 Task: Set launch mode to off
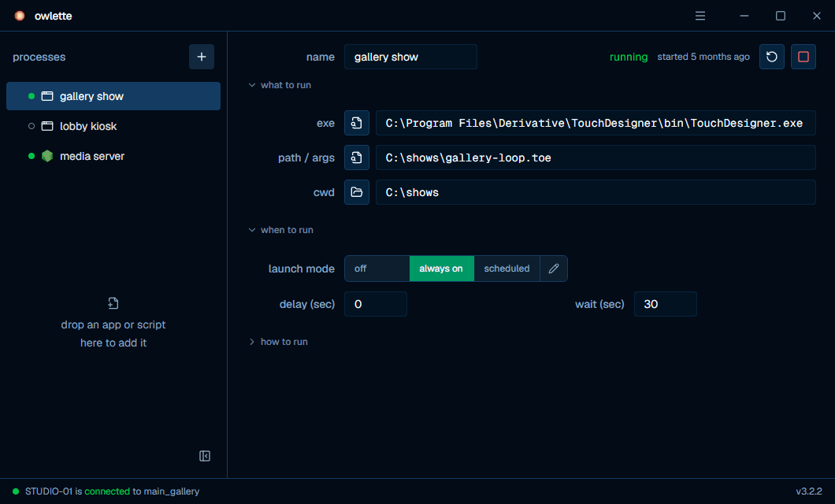[x=377, y=269]
